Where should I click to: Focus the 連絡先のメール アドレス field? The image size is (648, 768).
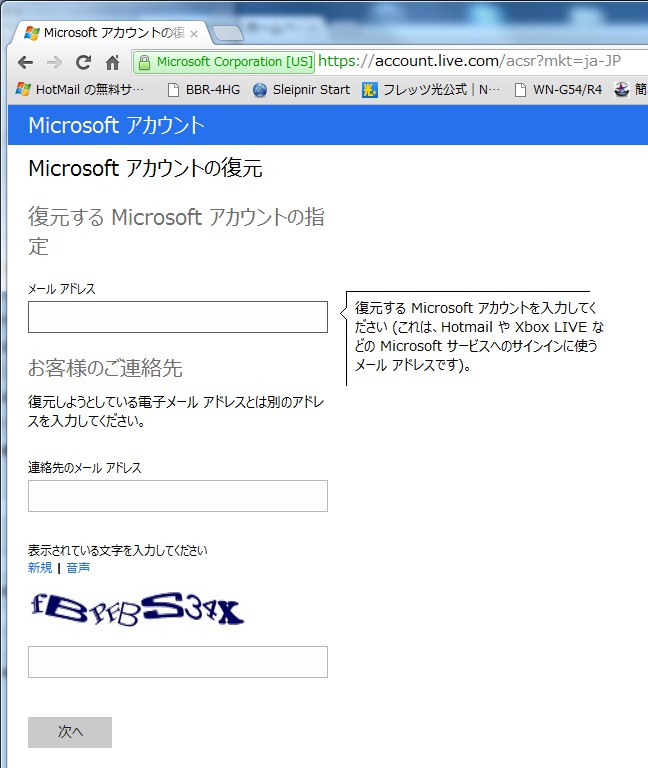178,496
